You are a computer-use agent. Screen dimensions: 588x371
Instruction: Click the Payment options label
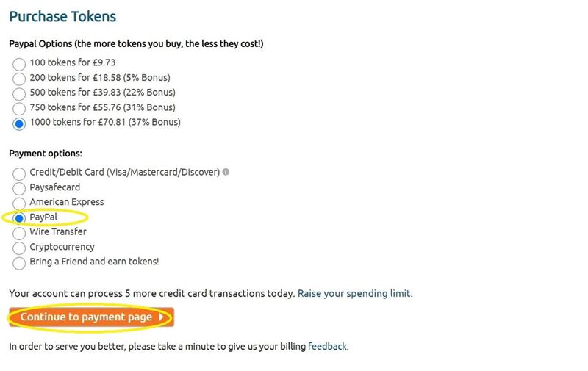(x=46, y=154)
